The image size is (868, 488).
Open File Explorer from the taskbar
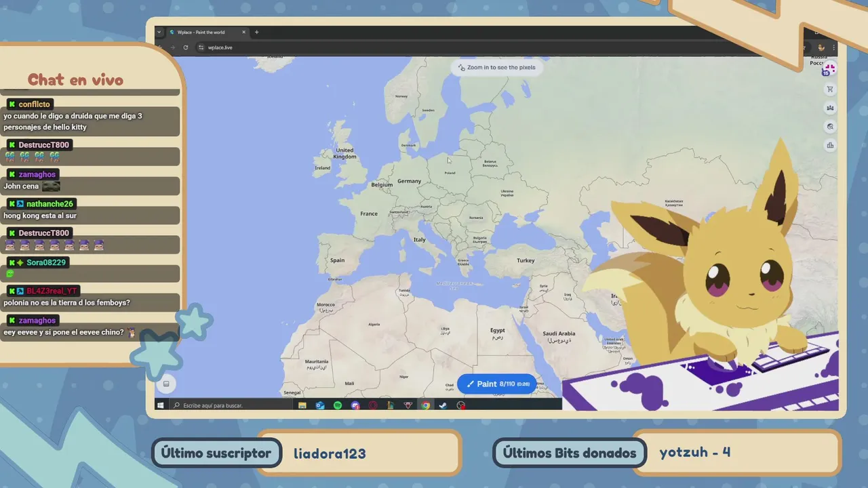click(x=302, y=405)
